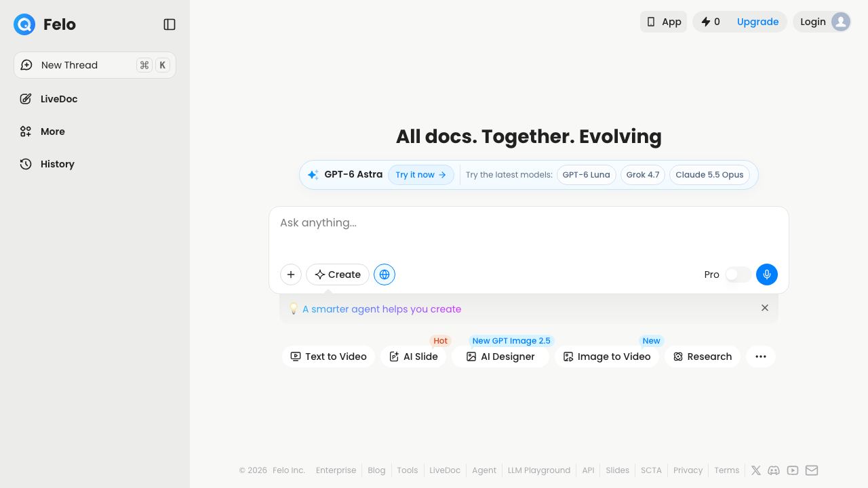Collapse the sidebar panel icon

click(x=170, y=24)
